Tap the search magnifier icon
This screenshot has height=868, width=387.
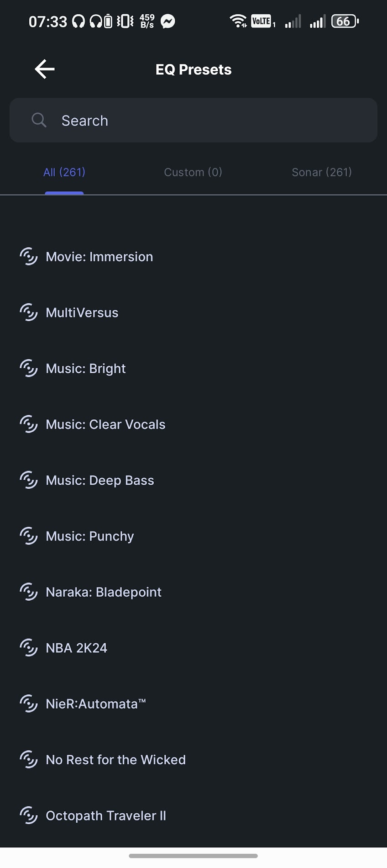(39, 120)
